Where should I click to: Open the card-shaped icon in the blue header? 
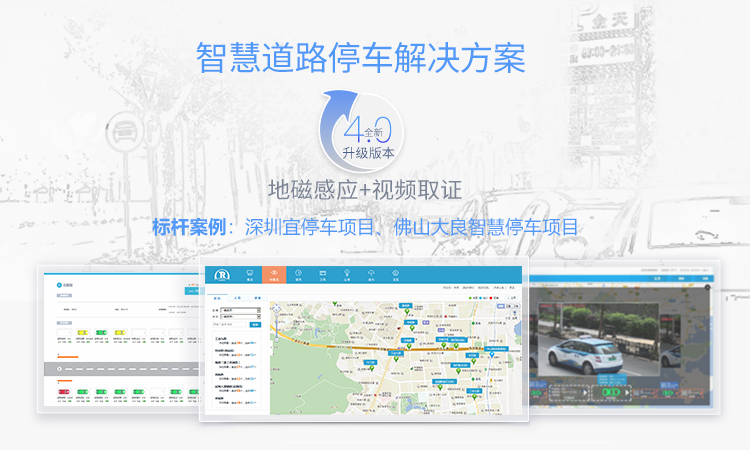pos(323,275)
